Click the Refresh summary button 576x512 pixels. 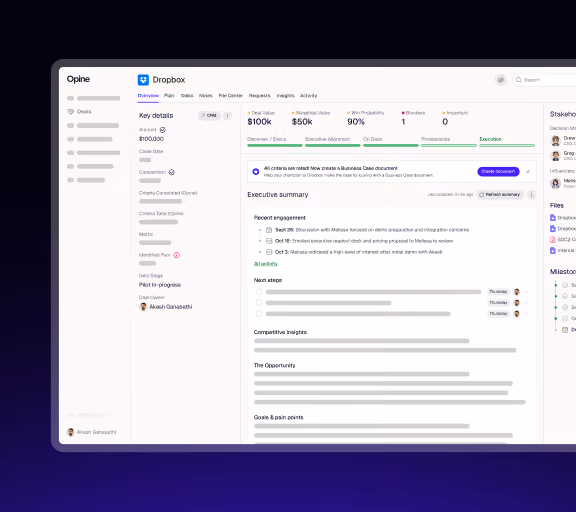[500, 195]
